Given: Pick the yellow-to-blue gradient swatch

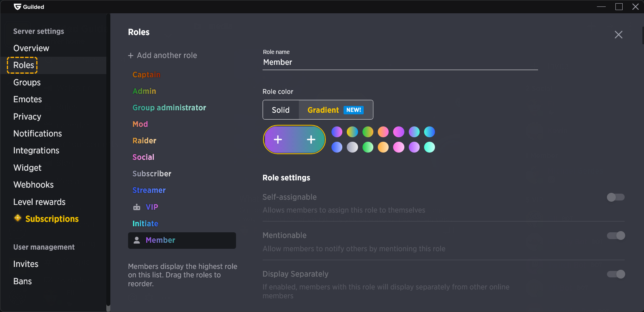Looking at the screenshot, I should click(x=352, y=132).
